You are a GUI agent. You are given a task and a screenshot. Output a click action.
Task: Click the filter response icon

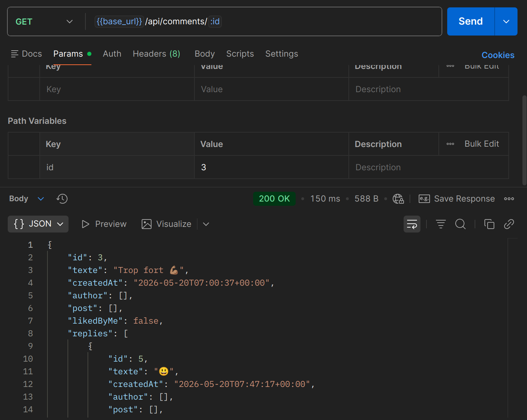(x=441, y=224)
